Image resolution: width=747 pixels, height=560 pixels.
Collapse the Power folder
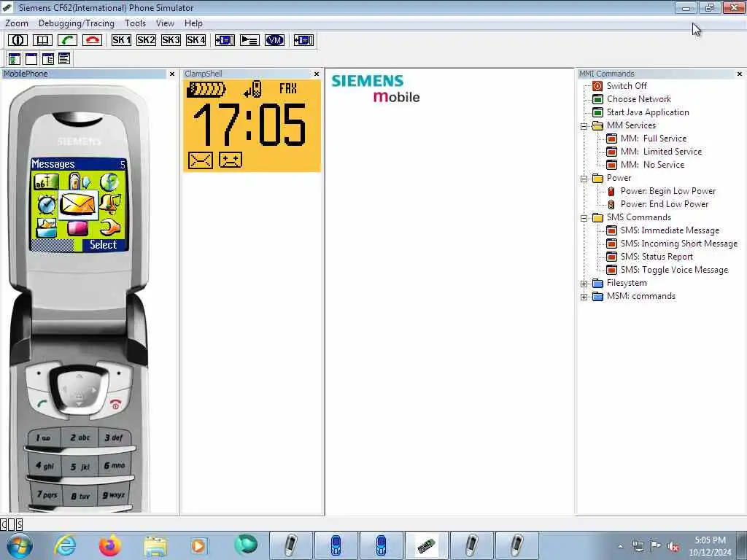click(x=584, y=179)
